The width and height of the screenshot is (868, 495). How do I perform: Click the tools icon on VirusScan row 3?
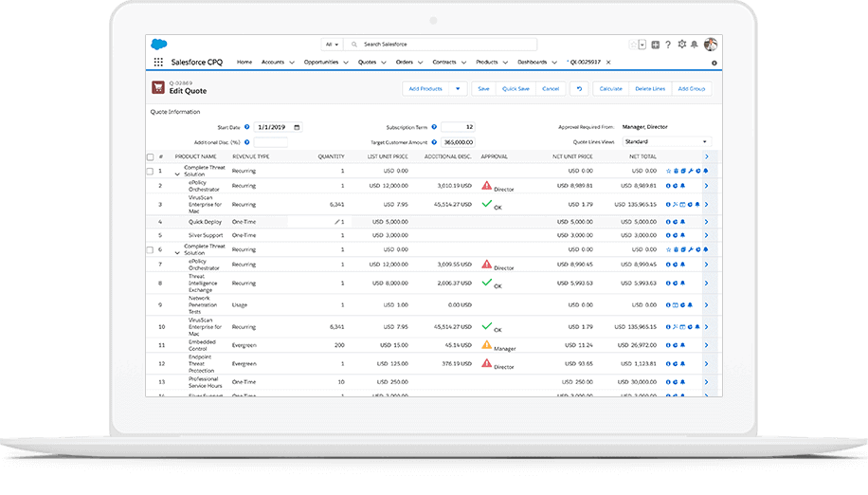(676, 205)
